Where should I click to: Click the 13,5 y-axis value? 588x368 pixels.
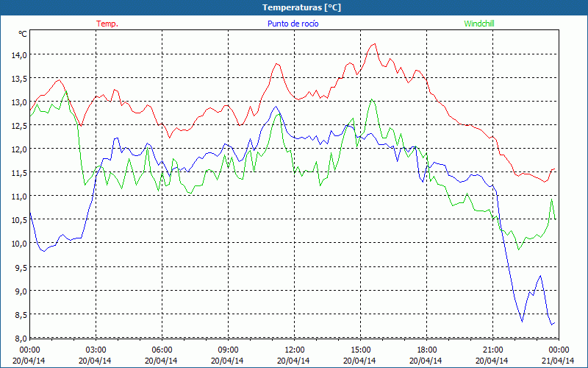19,78
